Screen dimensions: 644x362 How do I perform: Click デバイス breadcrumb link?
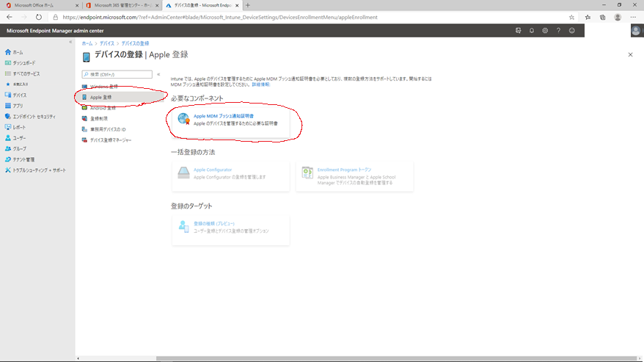point(107,43)
